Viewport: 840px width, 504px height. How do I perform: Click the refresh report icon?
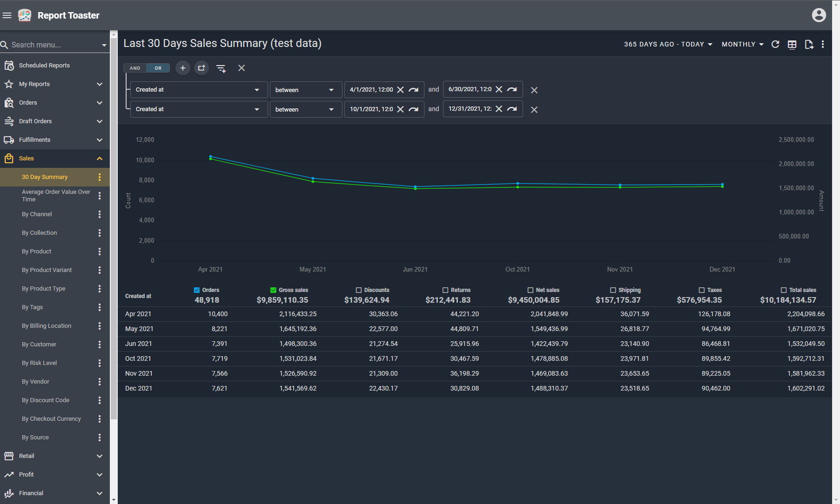point(775,44)
